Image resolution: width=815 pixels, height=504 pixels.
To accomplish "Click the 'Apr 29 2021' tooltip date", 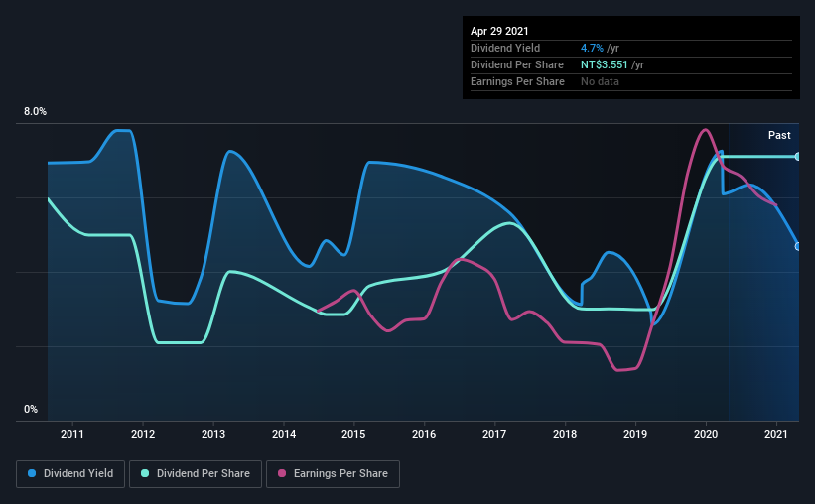I will (x=499, y=31).
